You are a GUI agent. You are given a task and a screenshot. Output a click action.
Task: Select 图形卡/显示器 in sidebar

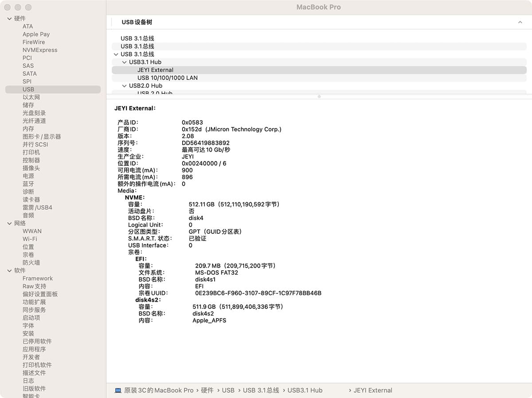(x=42, y=137)
